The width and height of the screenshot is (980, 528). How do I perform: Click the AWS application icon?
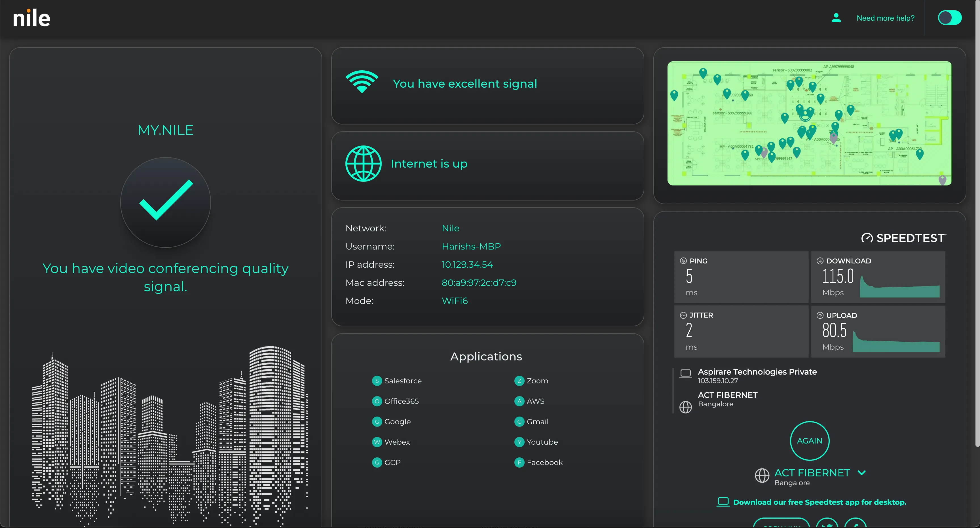click(519, 401)
